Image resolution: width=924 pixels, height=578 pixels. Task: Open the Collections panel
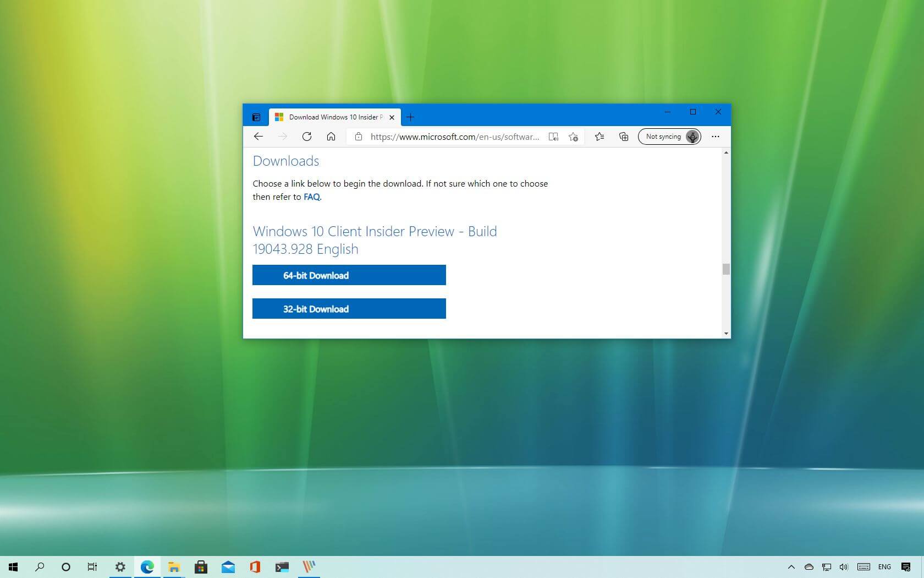(x=624, y=137)
